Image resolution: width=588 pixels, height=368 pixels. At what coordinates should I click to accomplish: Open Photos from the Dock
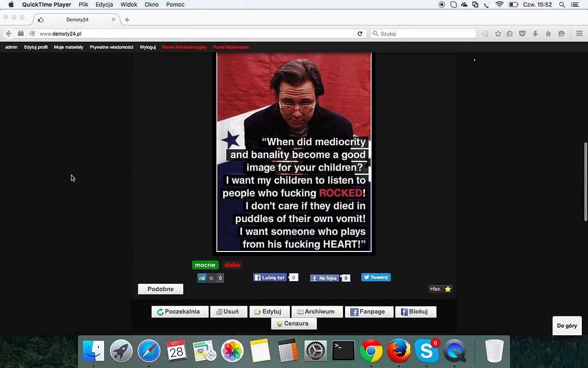coord(232,351)
